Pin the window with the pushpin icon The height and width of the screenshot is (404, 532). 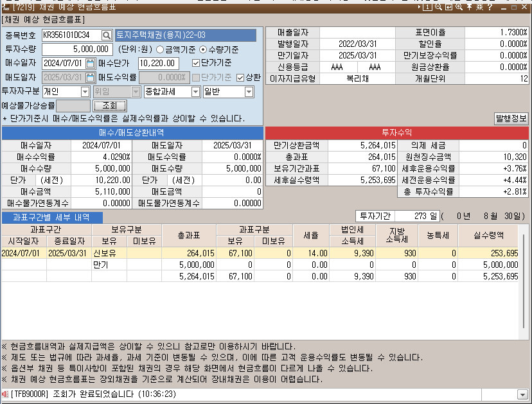click(x=469, y=7)
